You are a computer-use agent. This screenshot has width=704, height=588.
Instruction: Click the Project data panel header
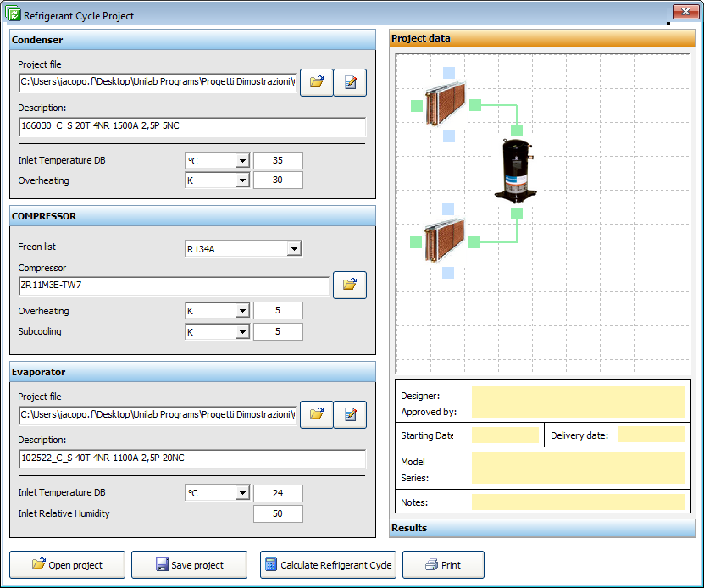point(541,38)
